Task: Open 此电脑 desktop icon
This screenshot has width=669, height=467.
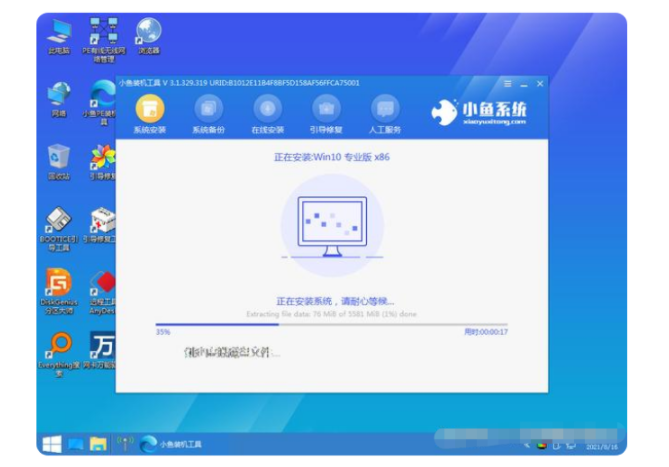Action: point(59,33)
